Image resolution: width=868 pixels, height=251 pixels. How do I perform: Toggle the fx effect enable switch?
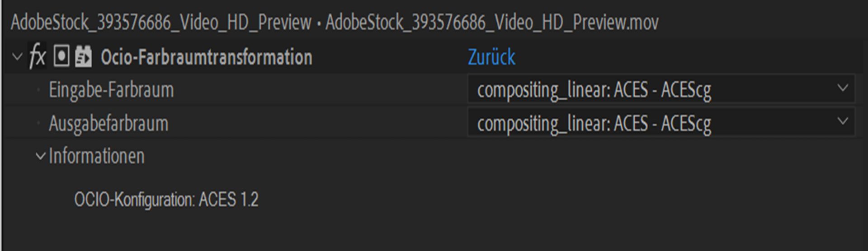(x=37, y=57)
